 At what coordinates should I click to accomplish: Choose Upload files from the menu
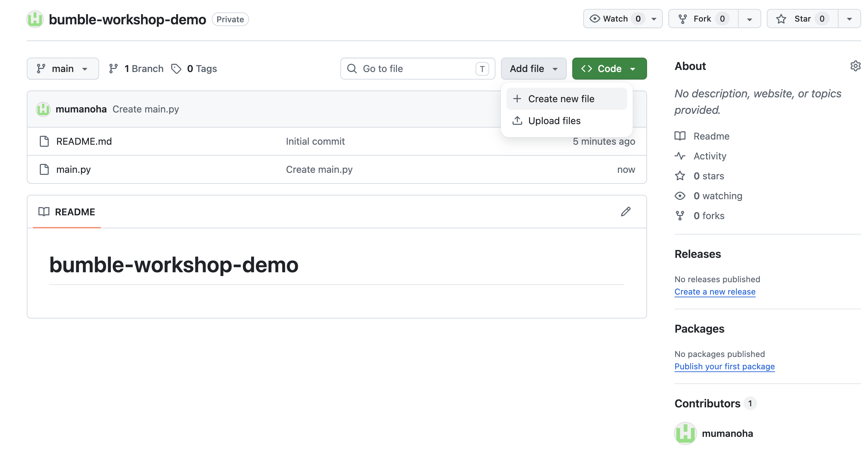(566, 121)
